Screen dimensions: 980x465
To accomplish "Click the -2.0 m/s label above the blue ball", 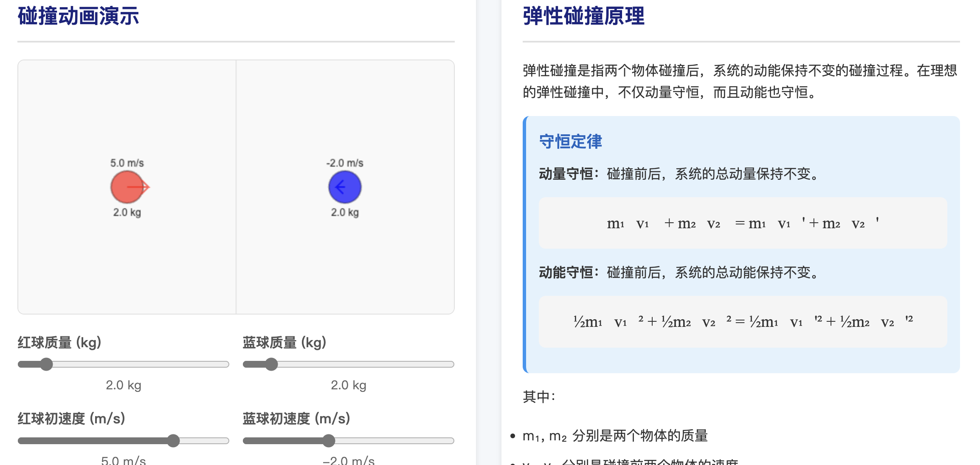I will (344, 162).
